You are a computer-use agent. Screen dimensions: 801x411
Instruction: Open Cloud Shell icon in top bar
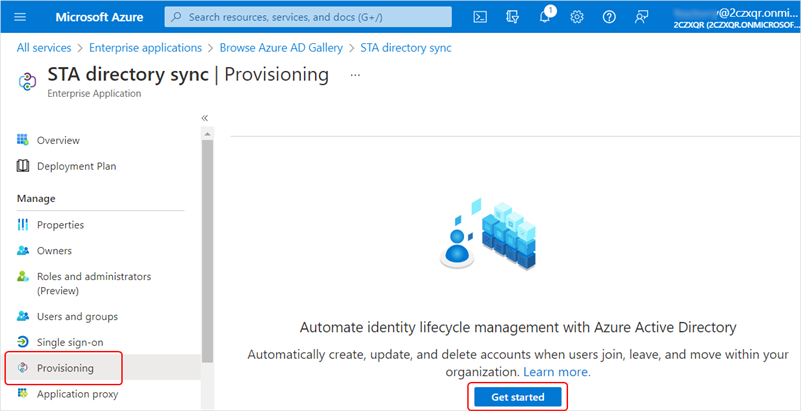480,17
